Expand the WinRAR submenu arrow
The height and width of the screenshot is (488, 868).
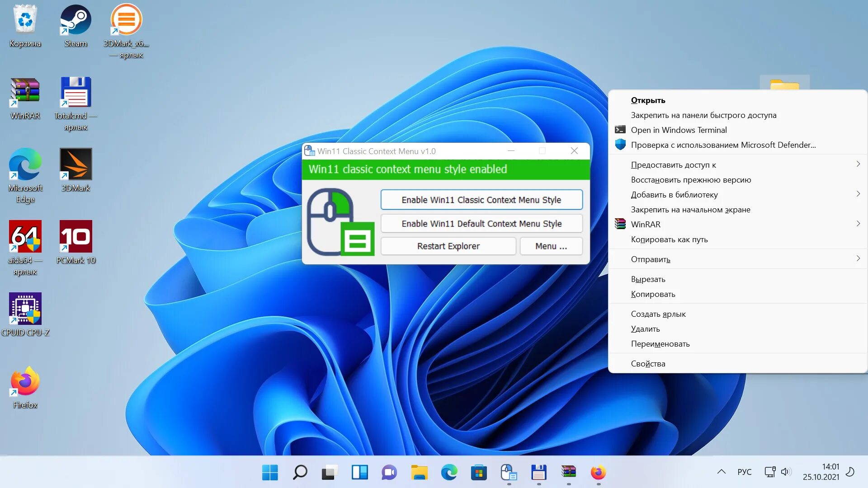pos(858,224)
